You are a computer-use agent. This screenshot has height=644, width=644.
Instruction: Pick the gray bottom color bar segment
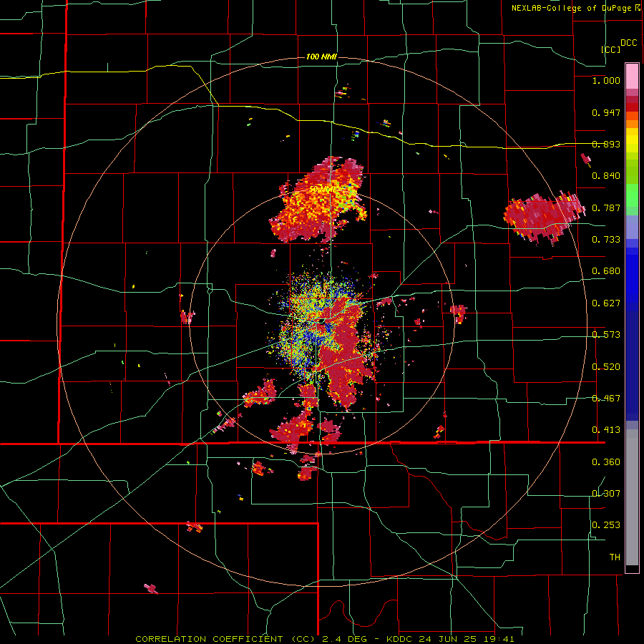click(x=632, y=497)
